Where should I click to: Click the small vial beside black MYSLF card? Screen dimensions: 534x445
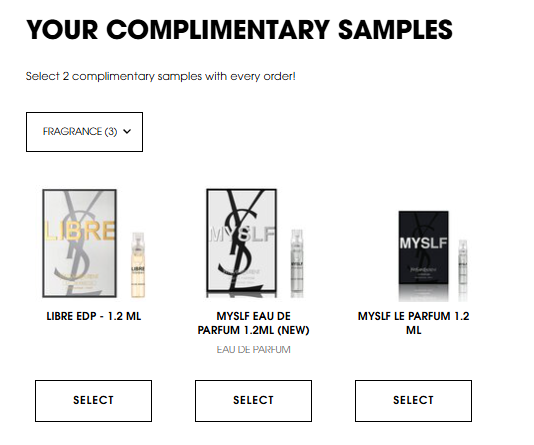point(462,265)
